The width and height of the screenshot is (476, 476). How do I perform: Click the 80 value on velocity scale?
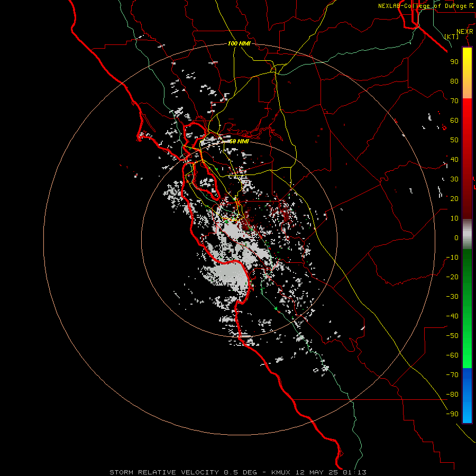[x=454, y=81]
